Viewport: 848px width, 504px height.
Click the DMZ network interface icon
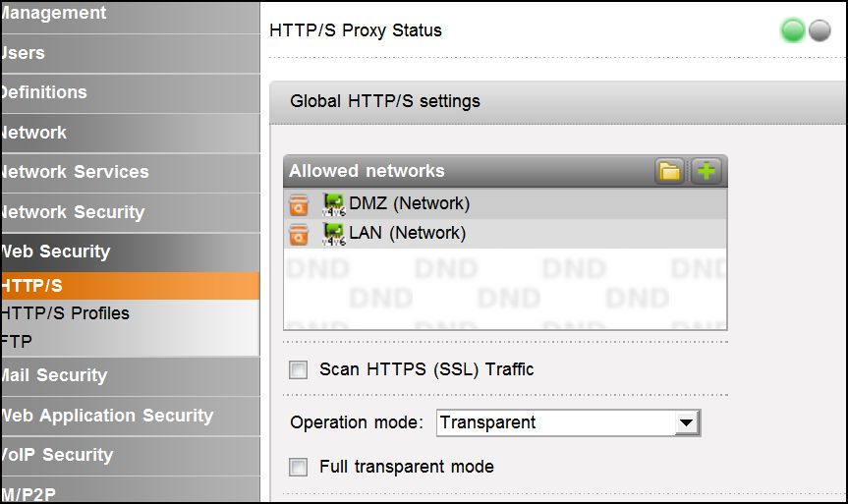pyautogui.click(x=333, y=204)
